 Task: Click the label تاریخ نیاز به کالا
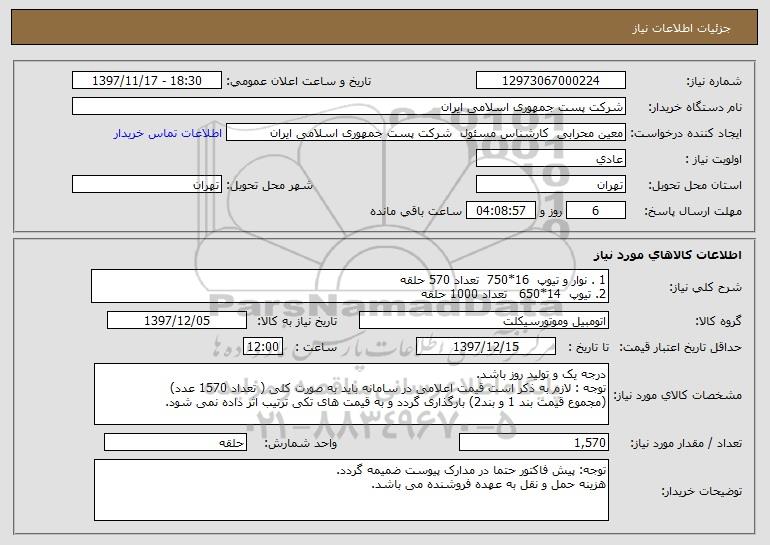[x=297, y=321]
